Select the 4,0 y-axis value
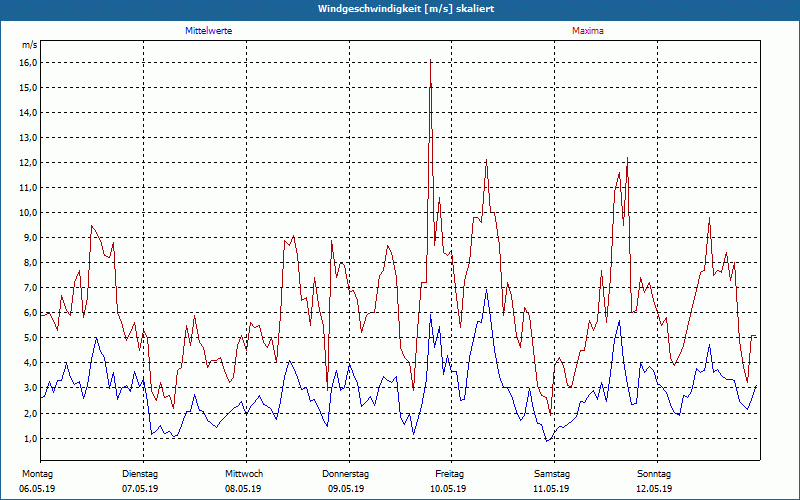The width and height of the screenshot is (800, 500). pos(30,363)
